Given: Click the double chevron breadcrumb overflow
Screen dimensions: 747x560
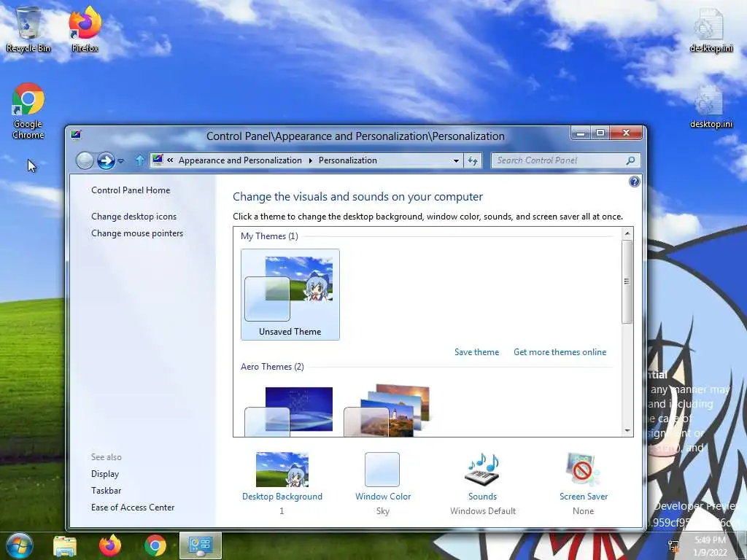Looking at the screenshot, I should click(170, 160).
